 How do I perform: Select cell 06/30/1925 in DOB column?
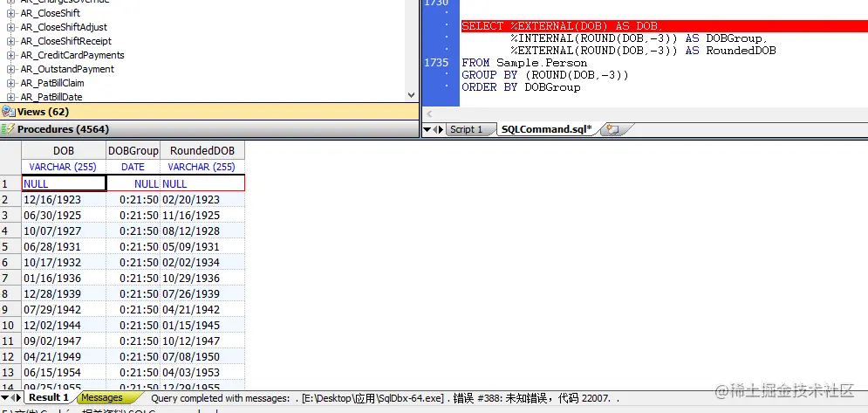click(64, 215)
